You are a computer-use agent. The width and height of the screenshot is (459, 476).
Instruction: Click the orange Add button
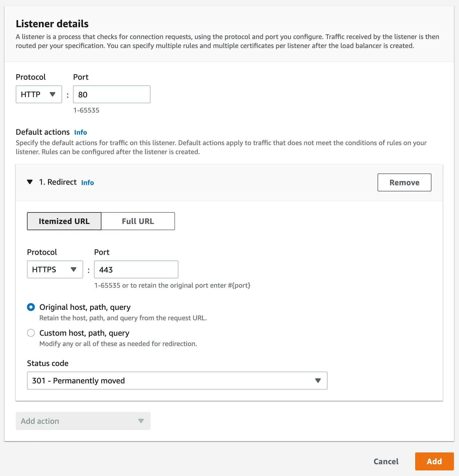tap(434, 461)
